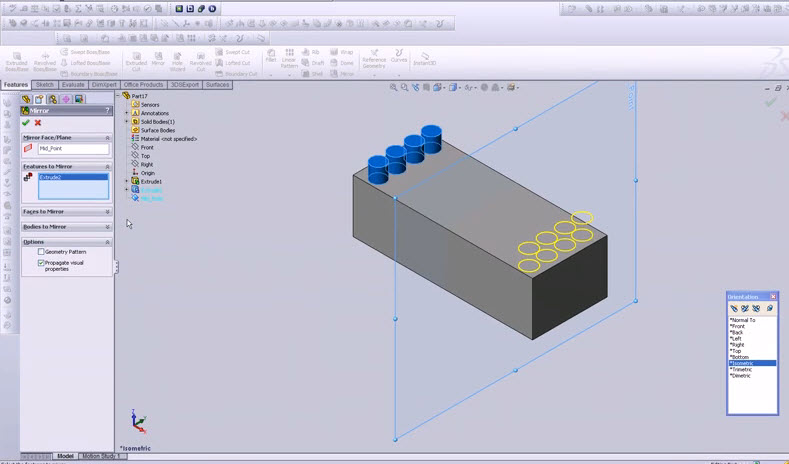This screenshot has width=789, height=464.
Task: Switch to DimXpertManager tab icon
Action: (66, 99)
